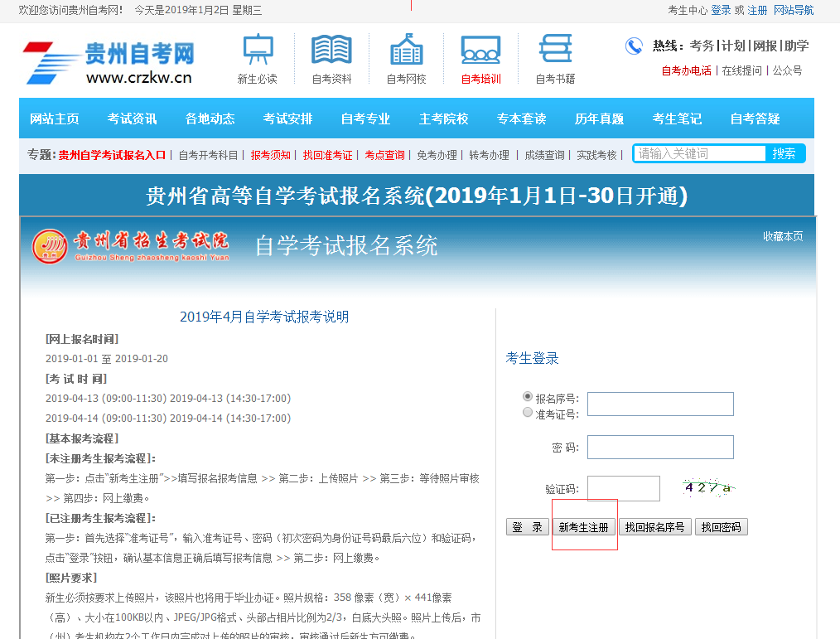840x639 pixels.
Task: Click the 新生必读 easel icon
Action: [x=257, y=50]
